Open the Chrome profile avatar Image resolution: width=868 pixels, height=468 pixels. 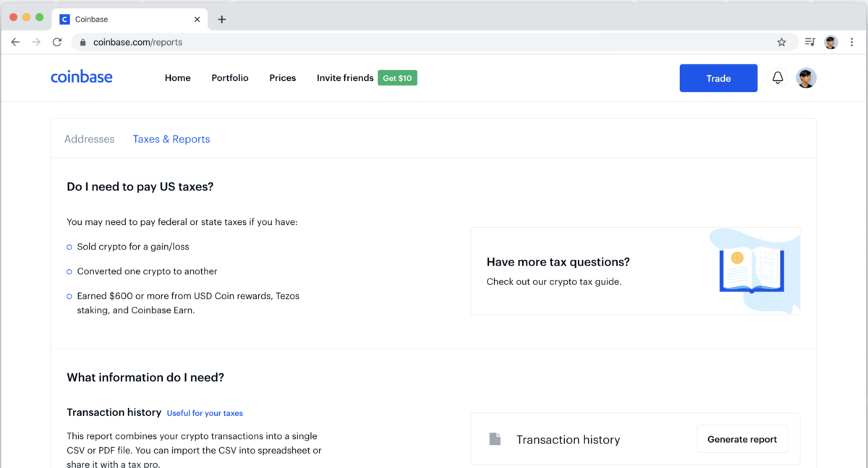pyautogui.click(x=830, y=42)
